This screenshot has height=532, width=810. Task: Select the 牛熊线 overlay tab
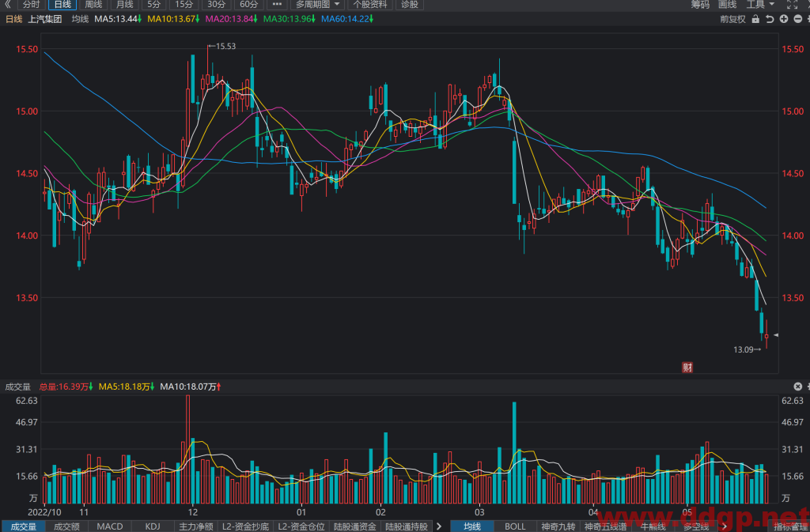pos(653,526)
